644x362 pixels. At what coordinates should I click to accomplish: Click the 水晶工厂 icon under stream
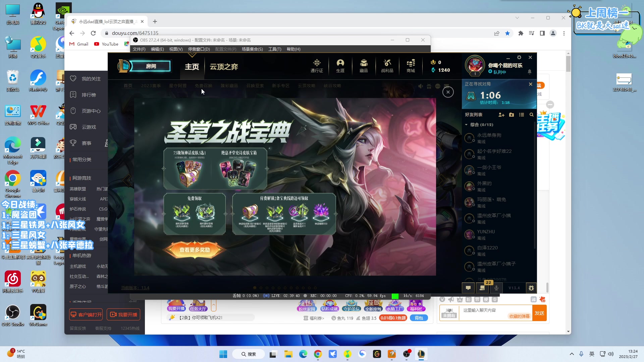pyautogui.click(x=394, y=305)
